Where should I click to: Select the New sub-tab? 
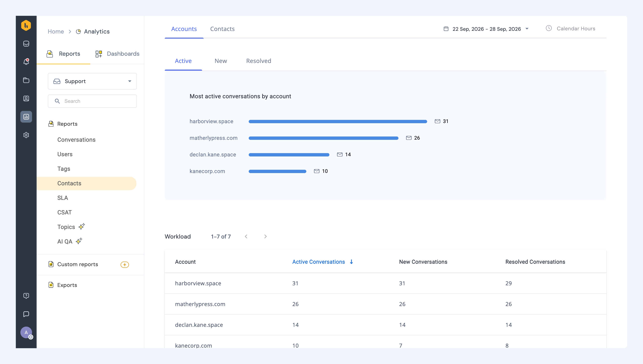point(221,61)
